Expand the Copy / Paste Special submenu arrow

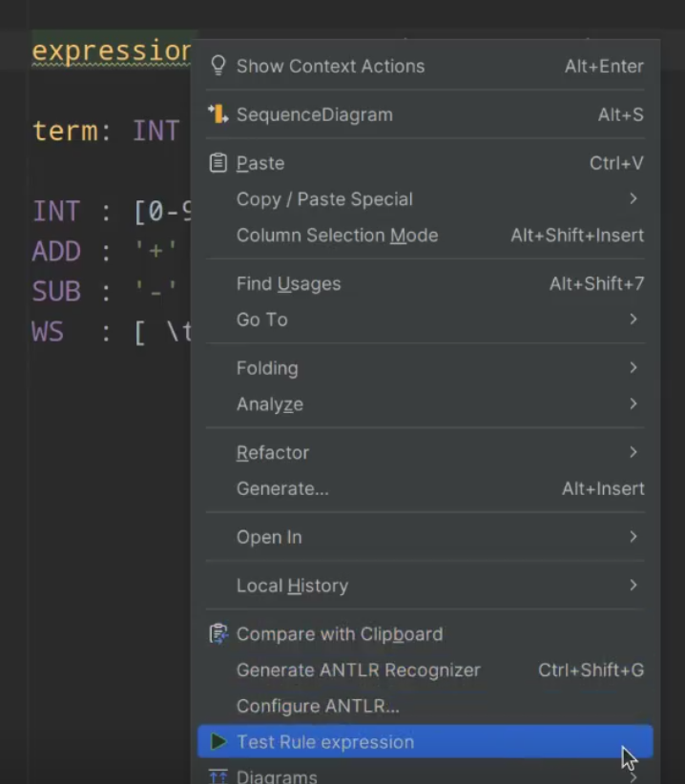[633, 199]
